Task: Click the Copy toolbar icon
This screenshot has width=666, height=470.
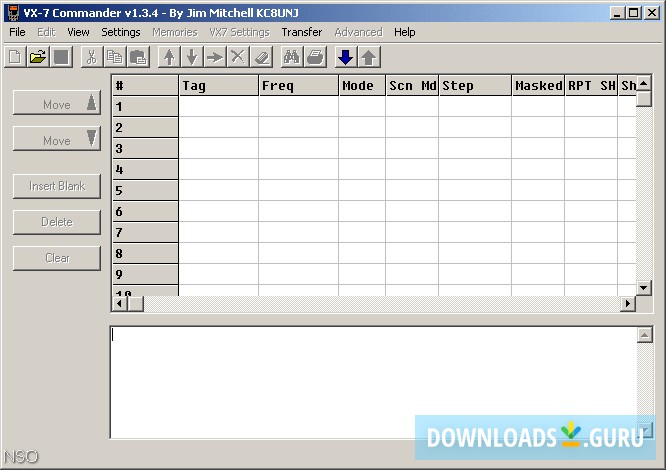Action: point(115,57)
